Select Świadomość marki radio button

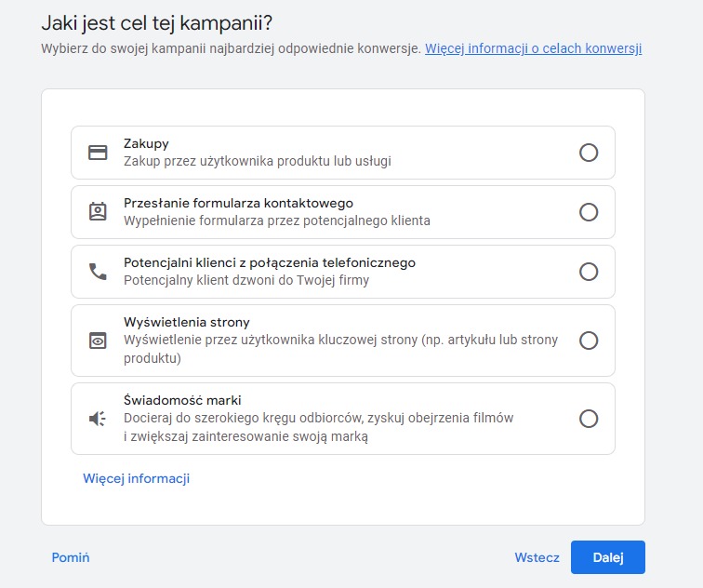coord(589,419)
